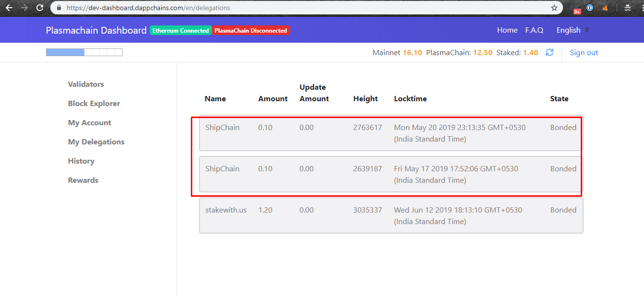Bookmark the page via the star icon
644x297 pixels.
(554, 8)
